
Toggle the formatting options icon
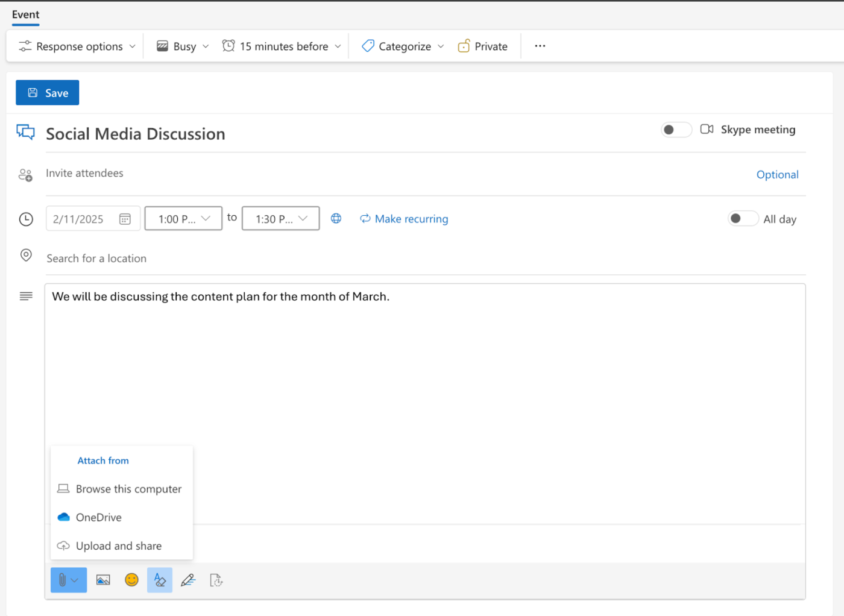(160, 580)
